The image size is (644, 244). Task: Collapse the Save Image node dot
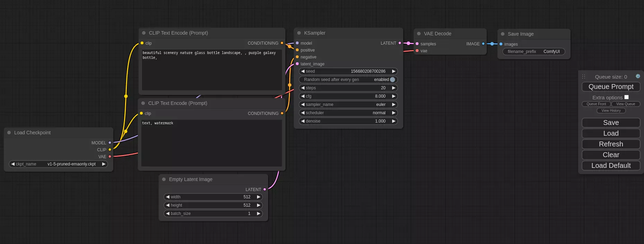[x=503, y=34]
